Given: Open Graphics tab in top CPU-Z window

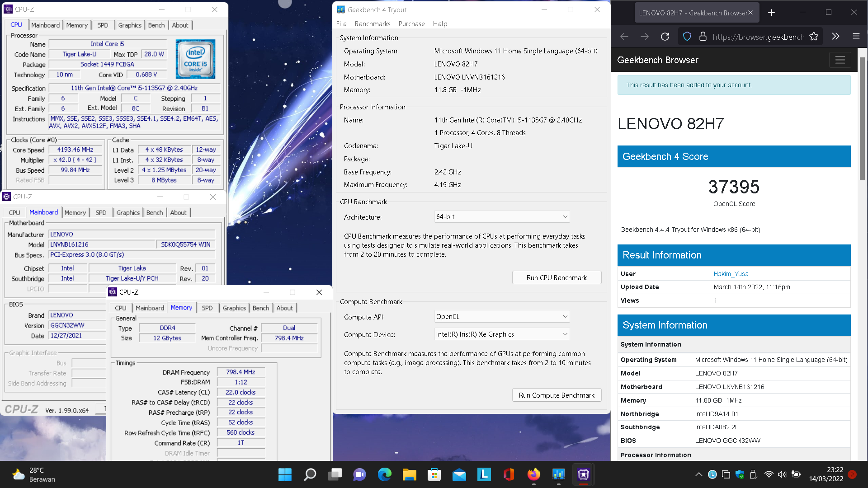Looking at the screenshot, I should point(130,25).
